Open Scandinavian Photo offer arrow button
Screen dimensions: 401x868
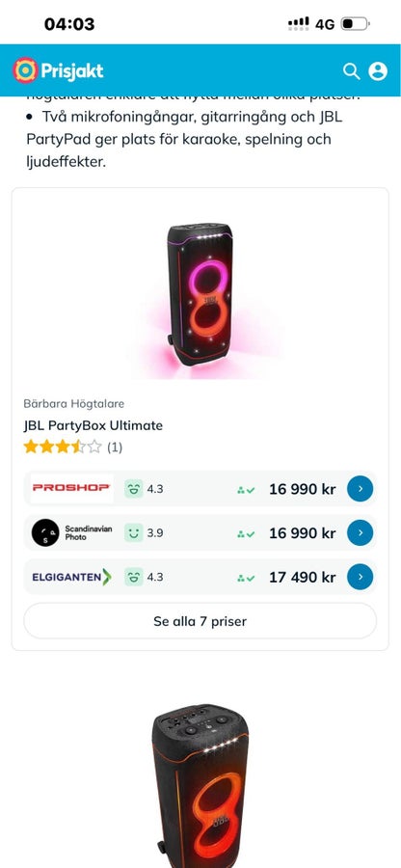[361, 532]
